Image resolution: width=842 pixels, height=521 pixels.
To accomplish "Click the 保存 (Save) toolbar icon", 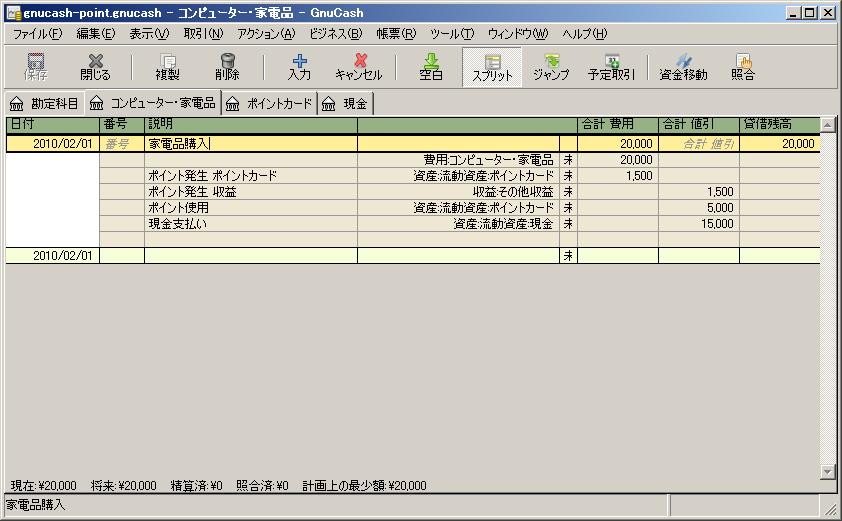I will [35, 67].
